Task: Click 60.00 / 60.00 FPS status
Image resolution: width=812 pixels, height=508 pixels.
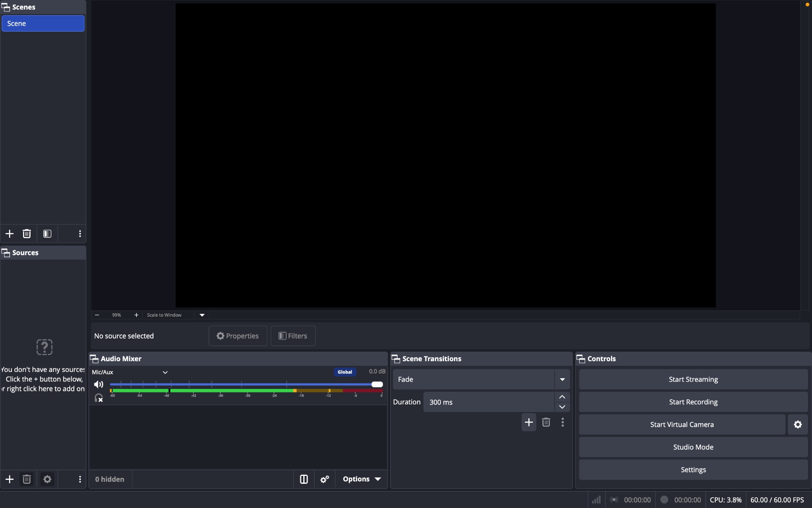Action: click(x=777, y=500)
